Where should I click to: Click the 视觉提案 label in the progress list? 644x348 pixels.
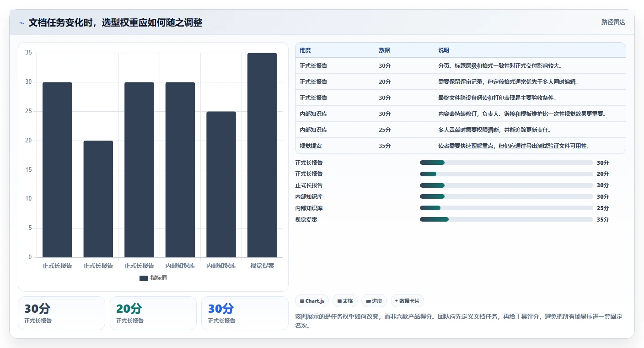(306, 220)
